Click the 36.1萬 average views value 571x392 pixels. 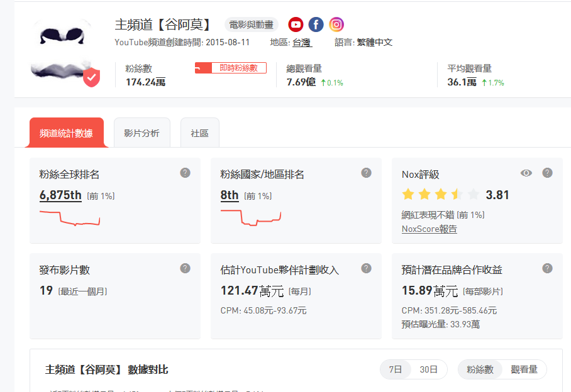(462, 82)
